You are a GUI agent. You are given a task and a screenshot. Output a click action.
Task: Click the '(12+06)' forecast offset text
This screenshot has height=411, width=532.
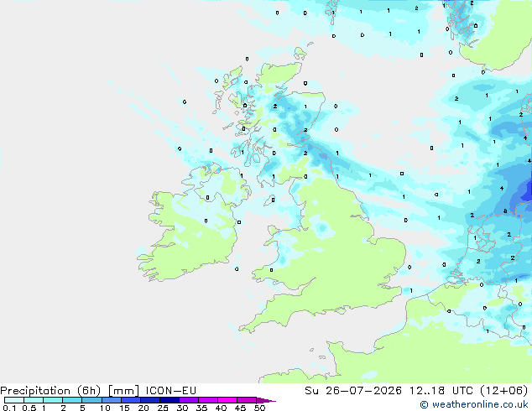504,391
